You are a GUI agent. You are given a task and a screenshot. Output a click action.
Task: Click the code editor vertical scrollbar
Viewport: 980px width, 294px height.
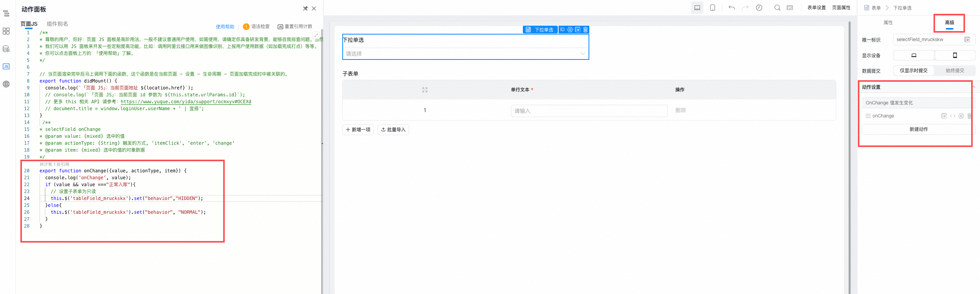(322, 161)
